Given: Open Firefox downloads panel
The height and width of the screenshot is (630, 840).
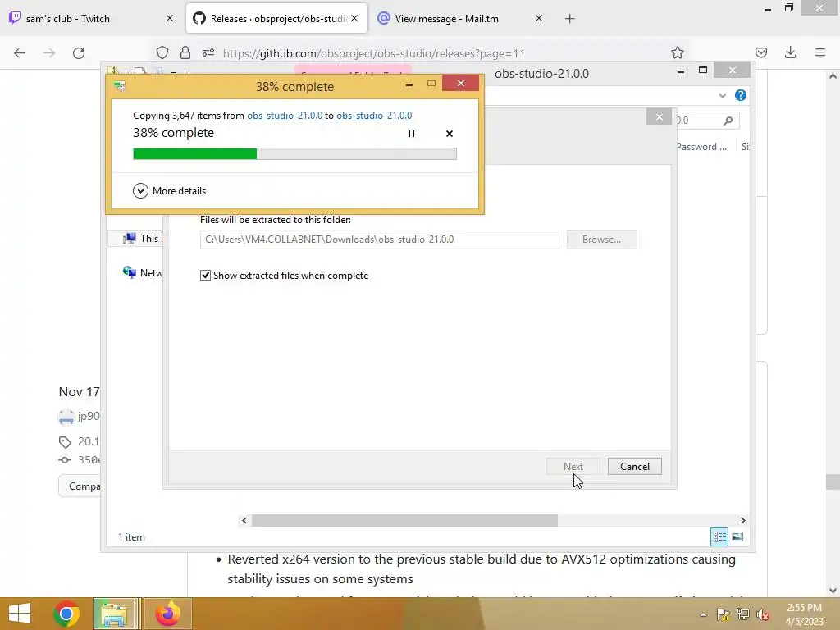Looking at the screenshot, I should click(x=790, y=52).
